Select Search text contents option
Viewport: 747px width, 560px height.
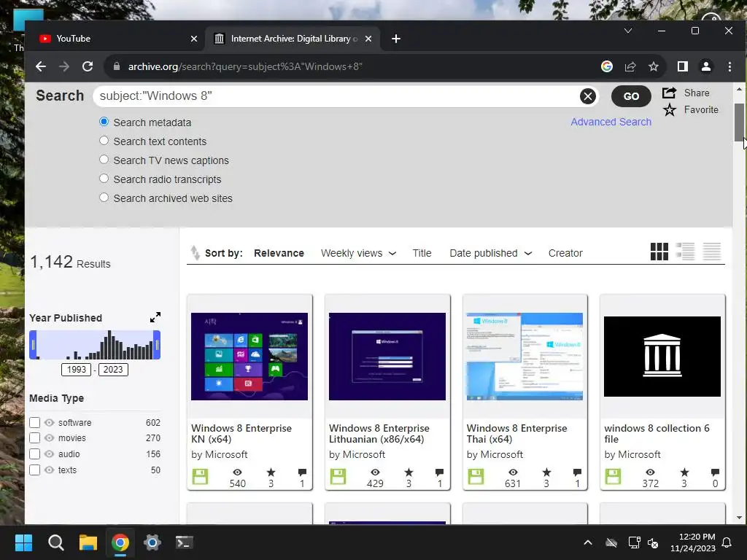[x=104, y=141]
